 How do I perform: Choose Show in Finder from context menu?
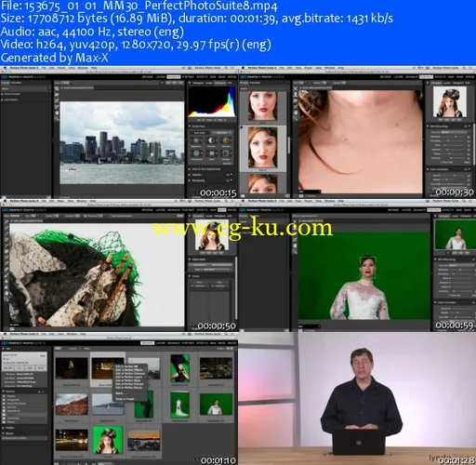[x=125, y=399]
